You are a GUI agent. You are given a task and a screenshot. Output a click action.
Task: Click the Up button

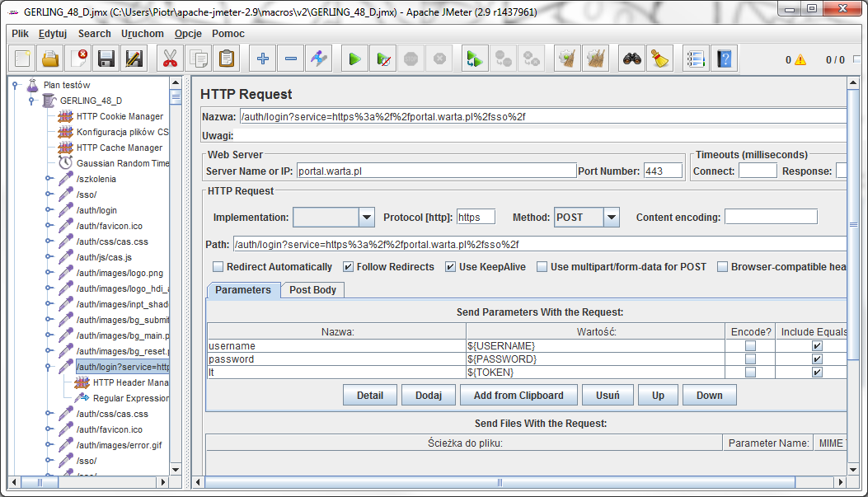pyautogui.click(x=658, y=395)
